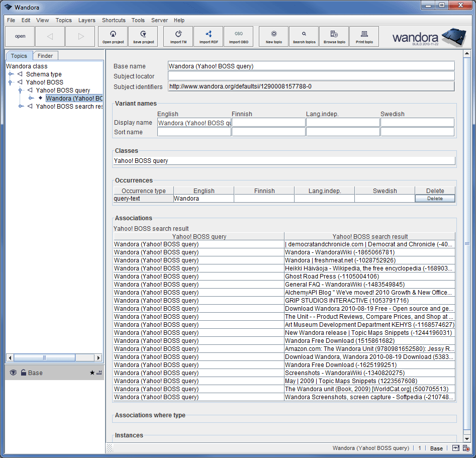
Task: Create a topic with New topic icon
Action: click(x=273, y=36)
